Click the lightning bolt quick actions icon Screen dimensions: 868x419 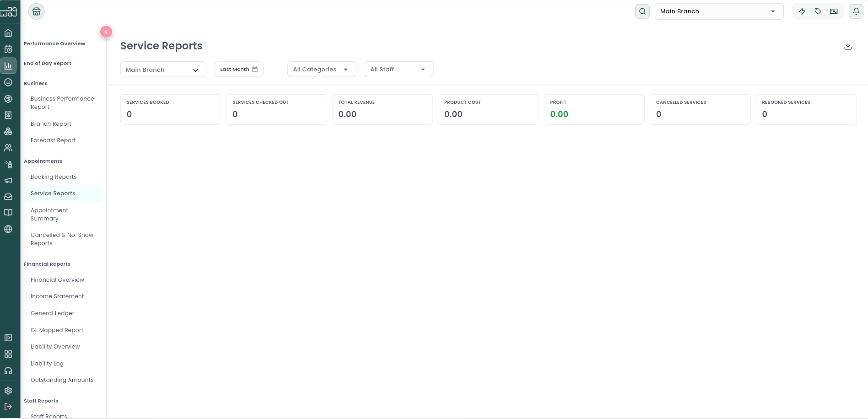coord(802,11)
